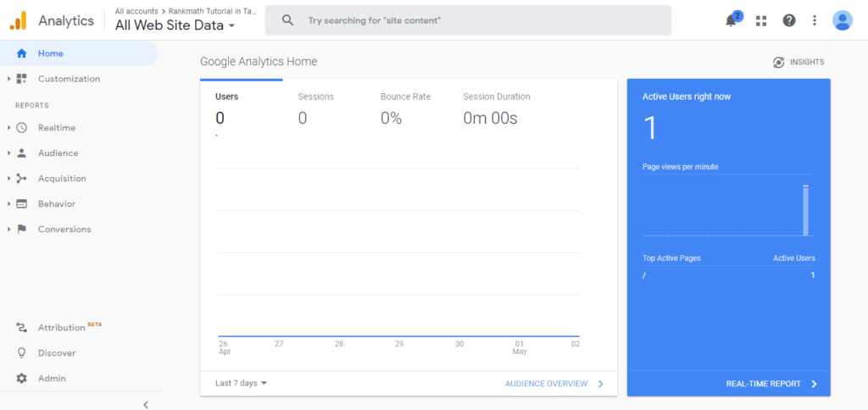
Task: Click the Audience person icon
Action: point(21,153)
